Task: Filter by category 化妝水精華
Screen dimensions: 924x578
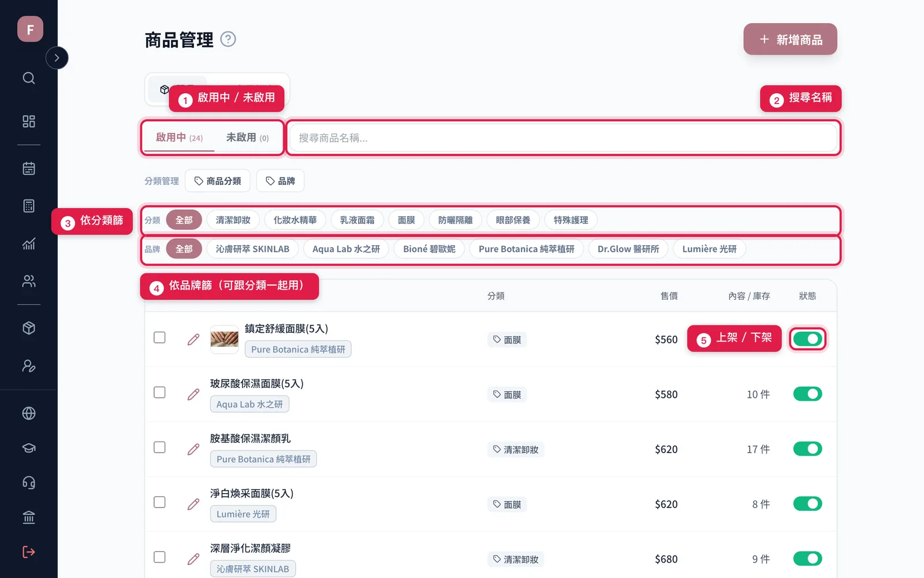Action: pyautogui.click(x=295, y=220)
